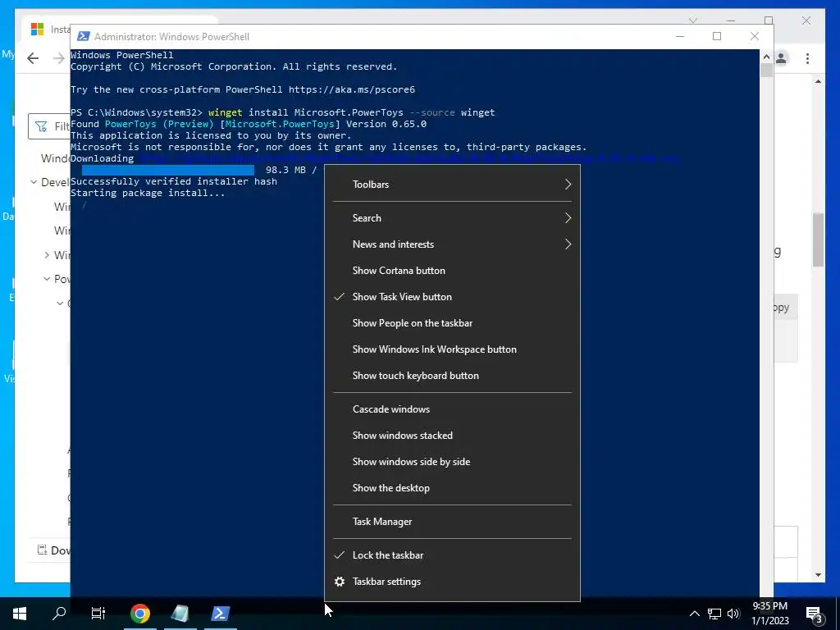Screen dimensions: 840x630
Task: Choose Cascade windows
Action: click(452, 409)
